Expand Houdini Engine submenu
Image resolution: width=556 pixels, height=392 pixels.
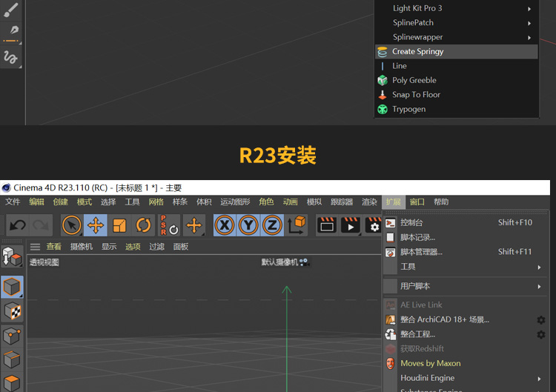tap(465, 378)
